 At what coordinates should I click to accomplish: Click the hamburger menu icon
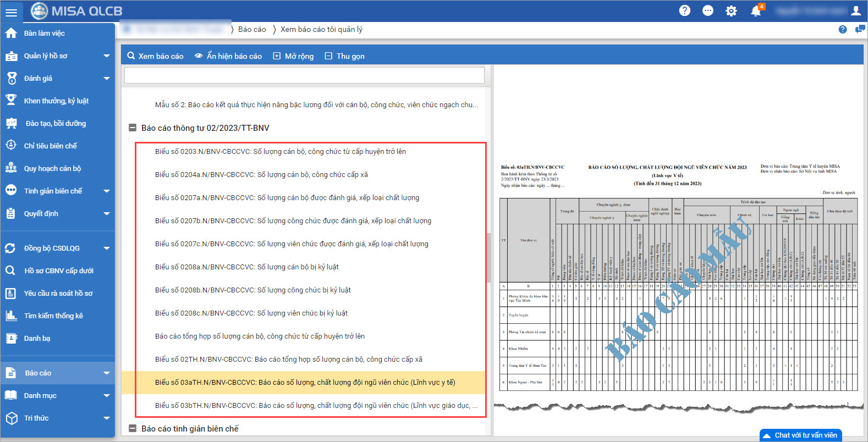(11, 12)
